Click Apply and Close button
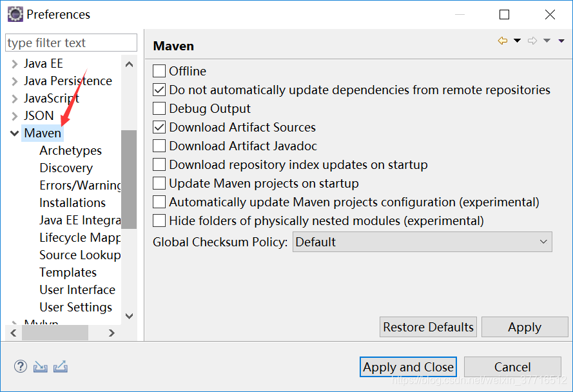Image resolution: width=573 pixels, height=392 pixels. tap(408, 367)
